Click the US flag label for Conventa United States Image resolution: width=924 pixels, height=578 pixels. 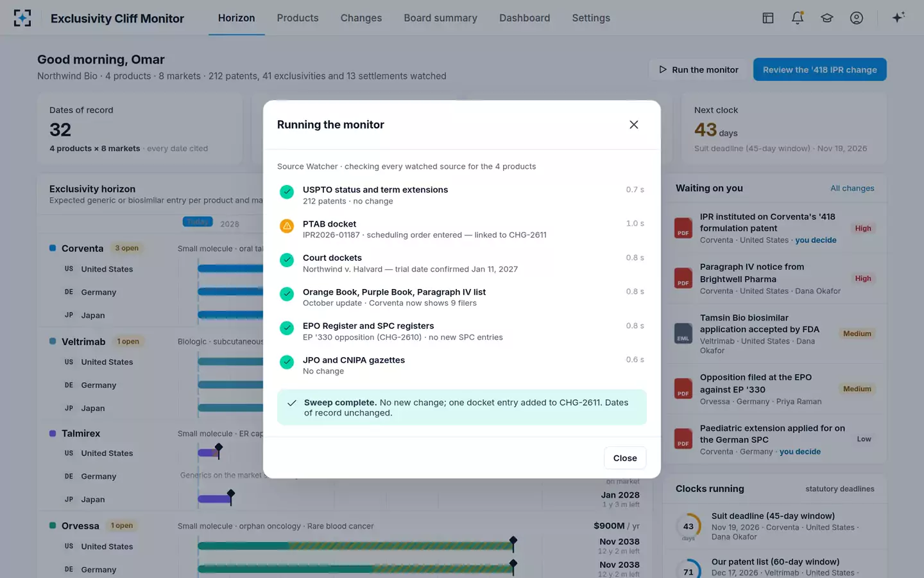click(x=69, y=269)
